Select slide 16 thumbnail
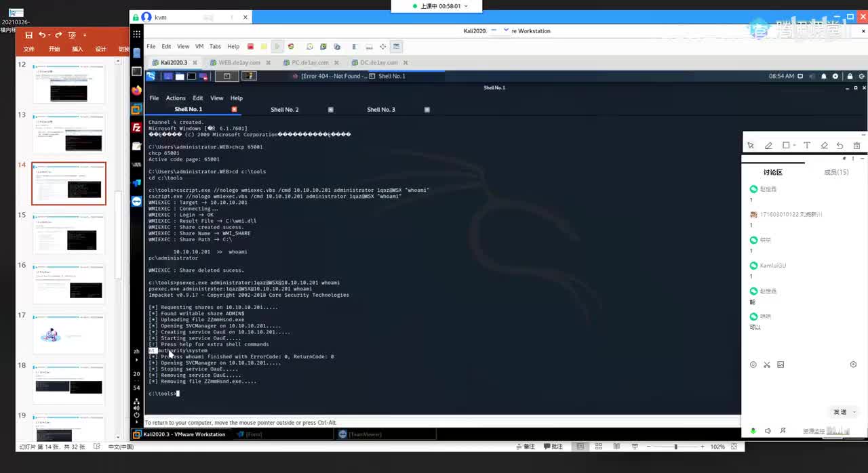868x473 pixels. [68, 283]
